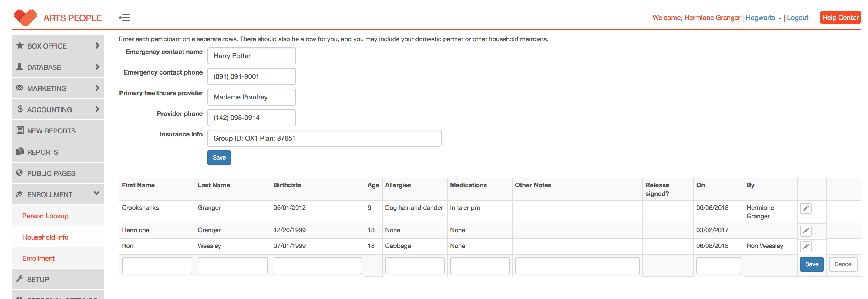Click pencil icon for Hermione Granger row

[x=805, y=231]
